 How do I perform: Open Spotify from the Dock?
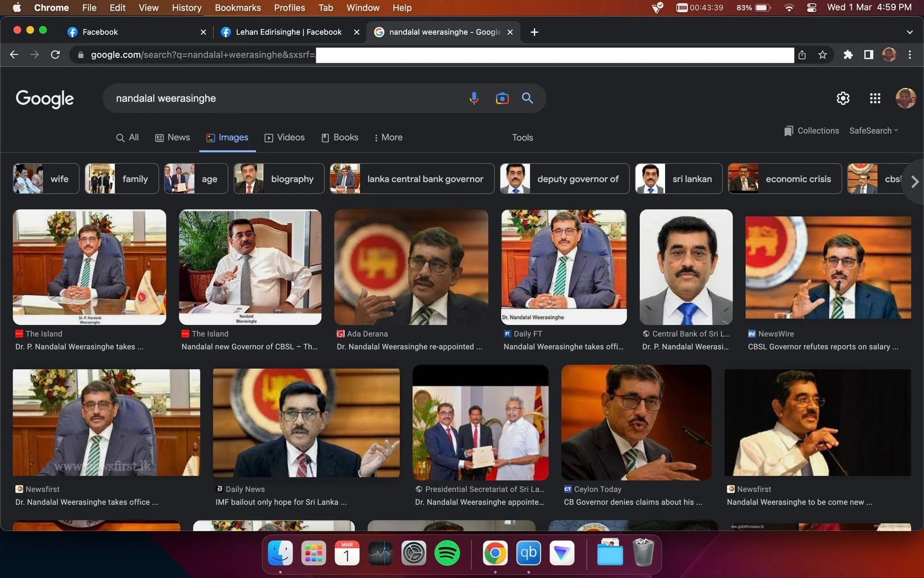pyautogui.click(x=447, y=553)
